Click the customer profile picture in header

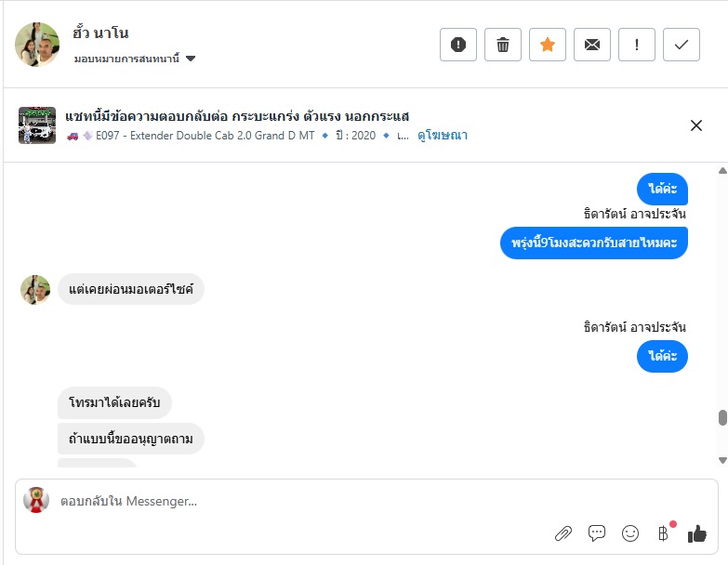(39, 45)
